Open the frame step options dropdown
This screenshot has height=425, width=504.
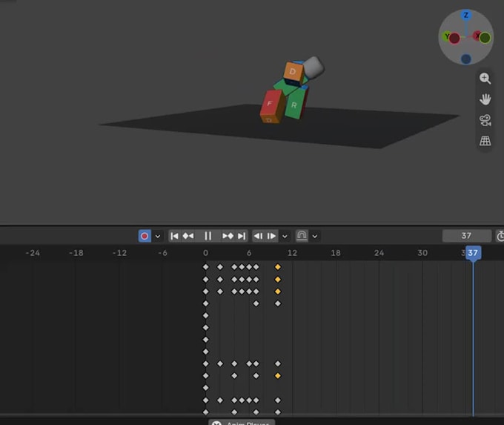pos(285,237)
